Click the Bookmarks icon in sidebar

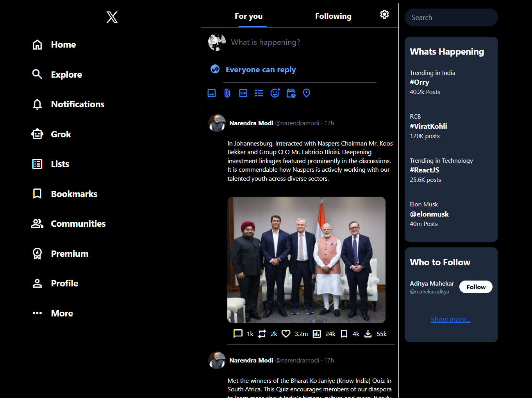tap(37, 194)
